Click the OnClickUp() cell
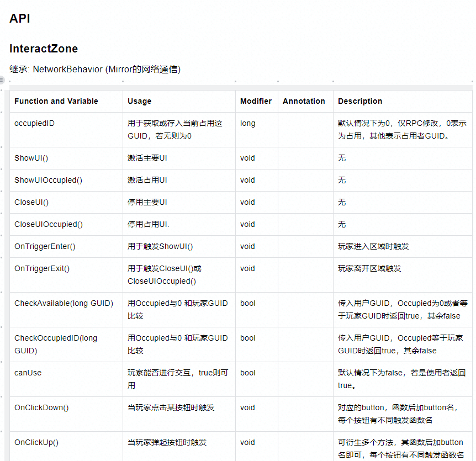Screen dimensions: 476x461 pyautogui.click(x=66, y=446)
